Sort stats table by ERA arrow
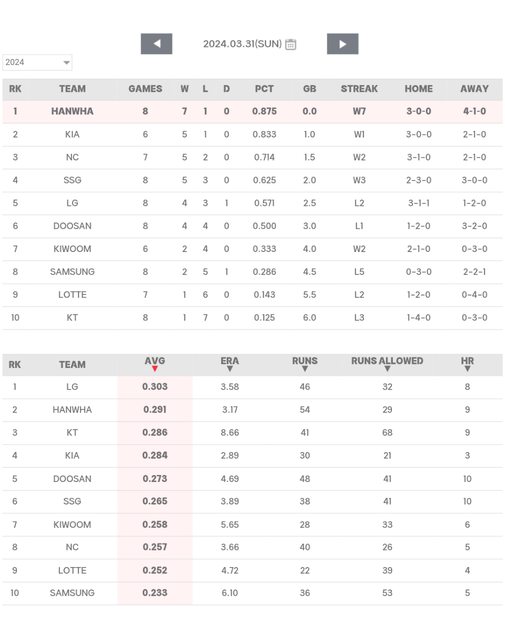The height and width of the screenshot is (640, 505). 230,369
